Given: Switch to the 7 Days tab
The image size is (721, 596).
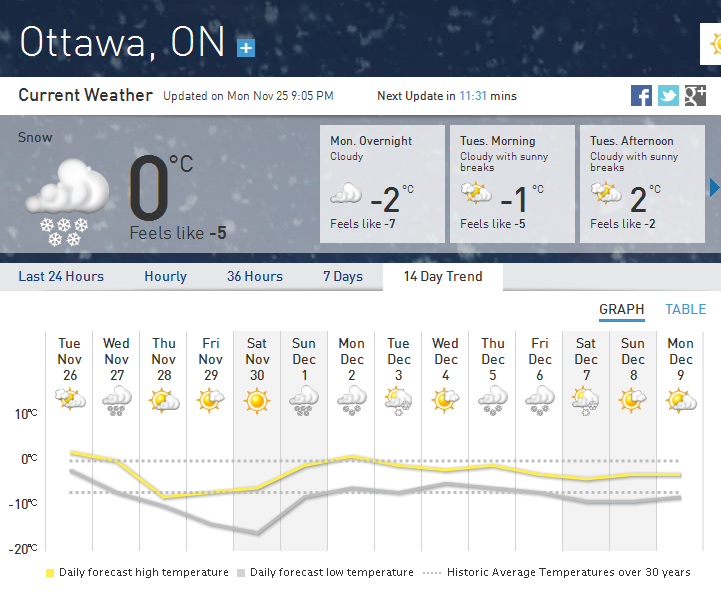Looking at the screenshot, I should coord(342,277).
